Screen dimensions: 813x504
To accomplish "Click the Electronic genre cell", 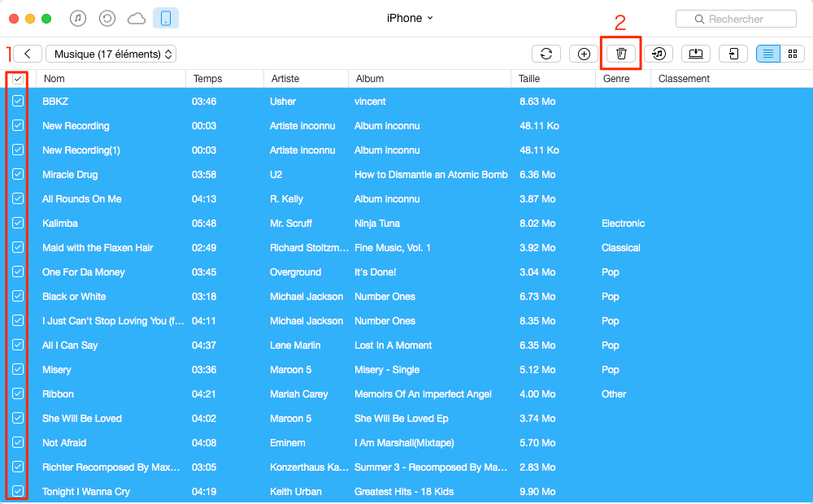I will click(x=624, y=224).
